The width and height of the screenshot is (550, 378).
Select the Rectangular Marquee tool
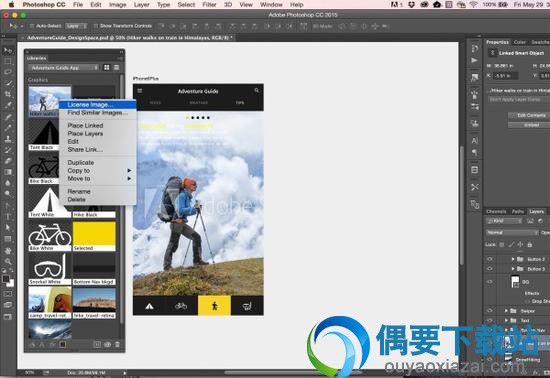point(7,61)
